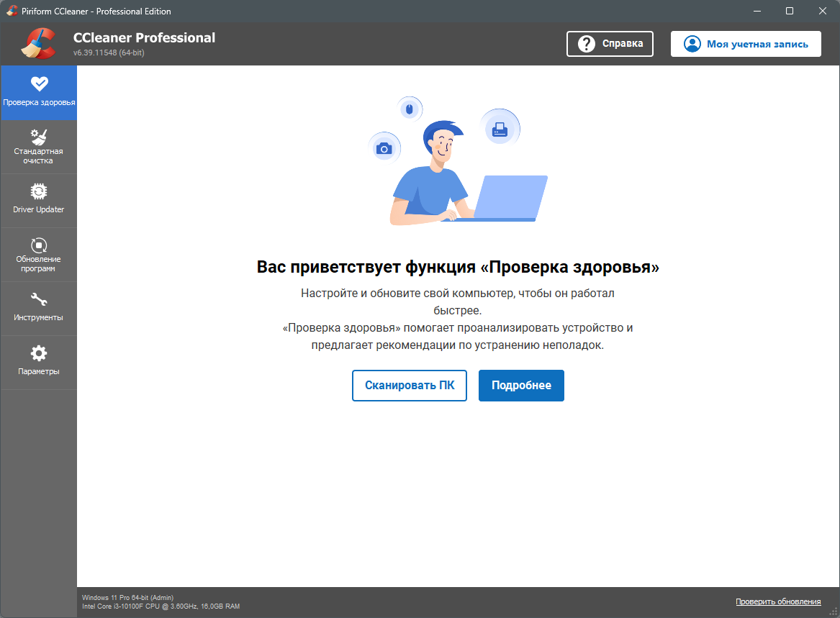Minimize the CCleaner window

757,11
